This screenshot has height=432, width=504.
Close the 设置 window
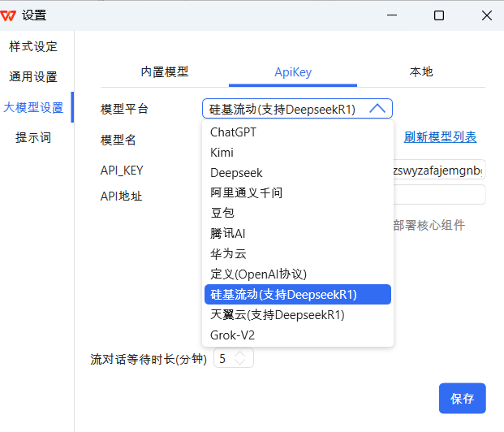click(487, 15)
